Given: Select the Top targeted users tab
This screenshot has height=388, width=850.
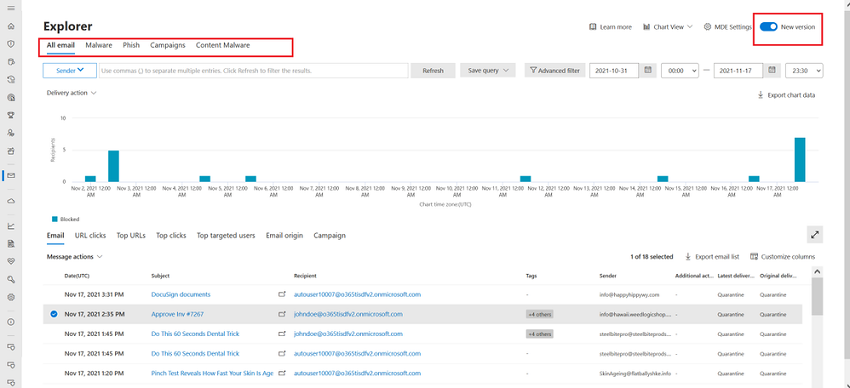Looking at the screenshot, I should [226, 236].
